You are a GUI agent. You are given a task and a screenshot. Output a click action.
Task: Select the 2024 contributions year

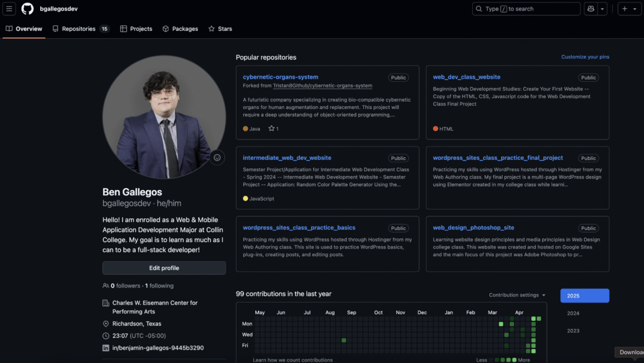tap(573, 313)
